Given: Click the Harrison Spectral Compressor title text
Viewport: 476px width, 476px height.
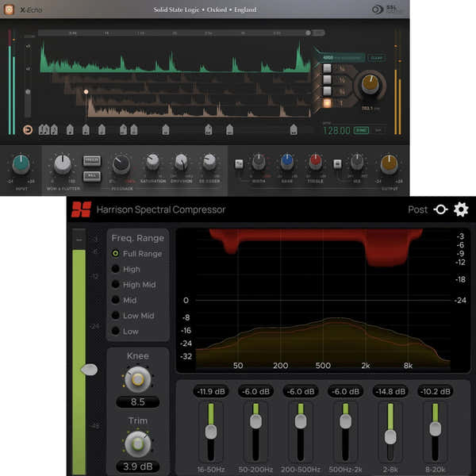Looking at the screenshot, I should [161, 209].
